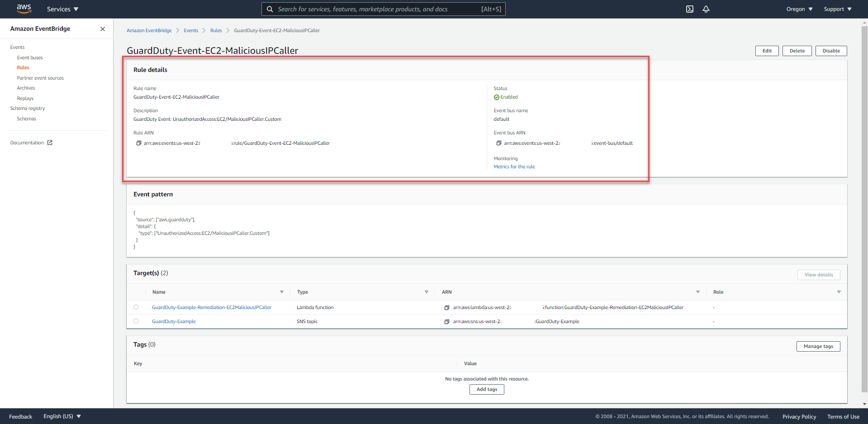The width and height of the screenshot is (868, 424).
Task: Open the Services dropdown menu
Action: [x=62, y=9]
